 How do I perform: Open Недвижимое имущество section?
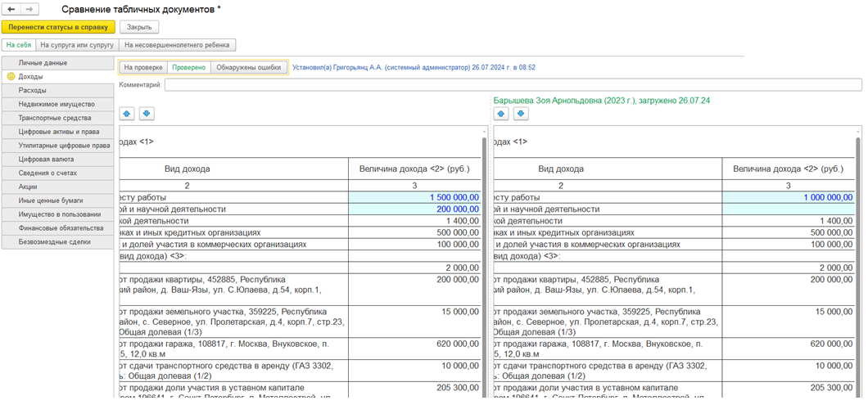coord(57,105)
